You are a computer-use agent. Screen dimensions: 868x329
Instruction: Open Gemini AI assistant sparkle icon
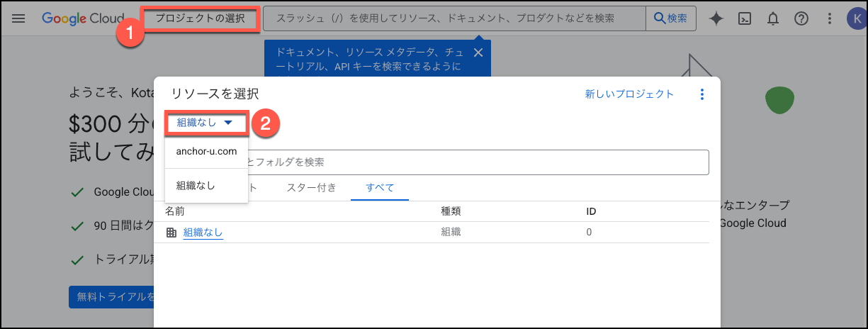716,19
